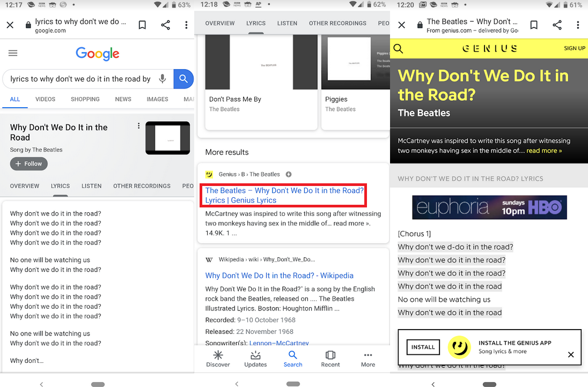Open LYRICS tab in left song panel
The height and width of the screenshot is (387, 588).
click(61, 186)
